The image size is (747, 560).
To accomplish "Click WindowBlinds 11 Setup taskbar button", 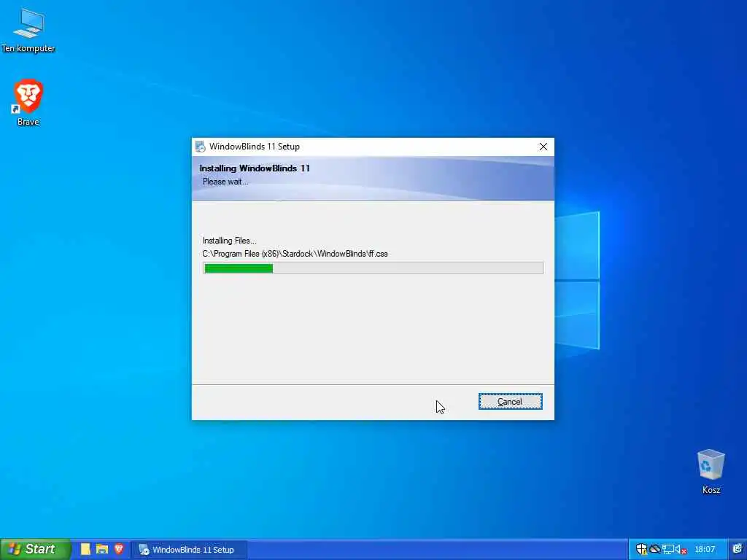I will coord(189,550).
